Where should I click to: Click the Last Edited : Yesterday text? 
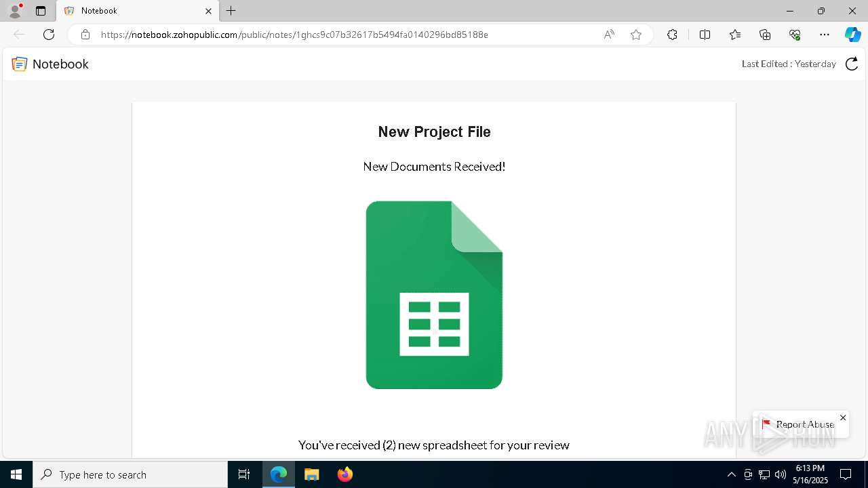789,64
